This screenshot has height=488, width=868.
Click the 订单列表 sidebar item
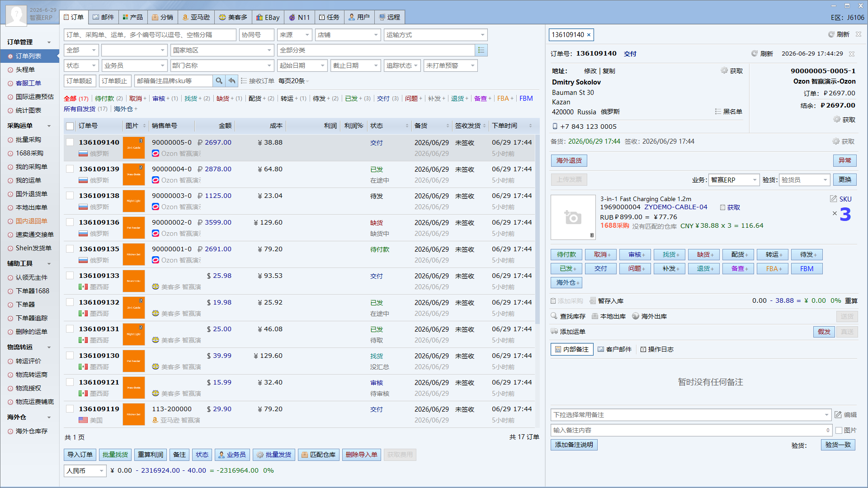tap(29, 56)
